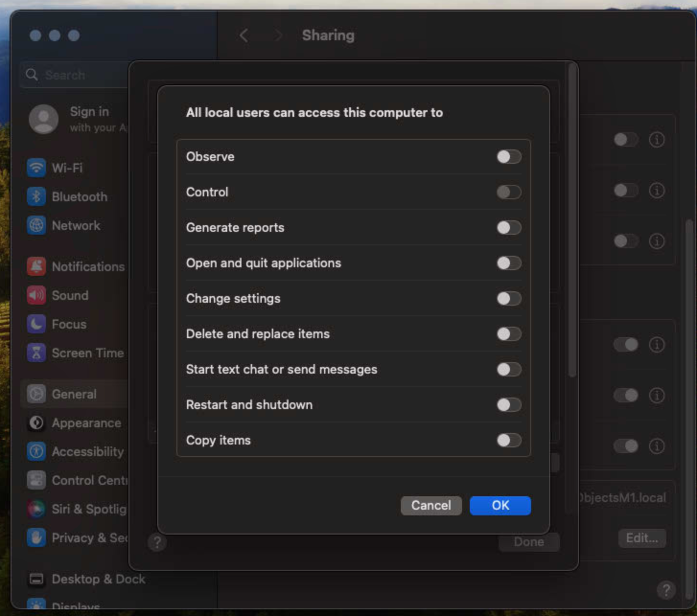Click Edit… in the Sharing window
Image resolution: width=697 pixels, height=616 pixels.
click(x=642, y=538)
